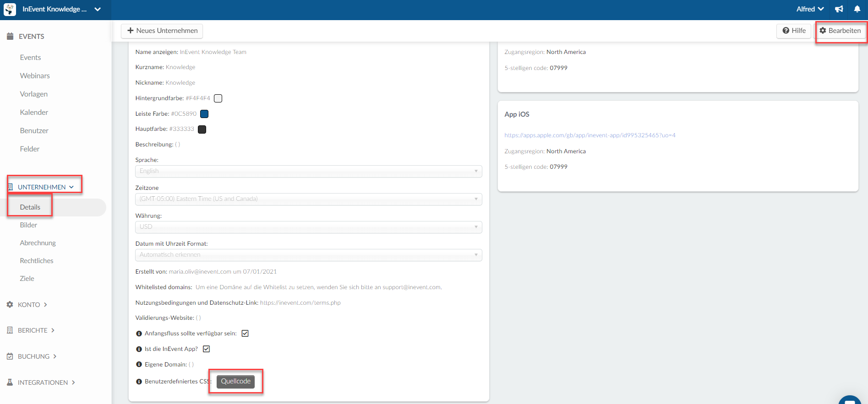Click the Unternehmen building icon
Viewport: 868px width, 404px height.
coord(10,187)
